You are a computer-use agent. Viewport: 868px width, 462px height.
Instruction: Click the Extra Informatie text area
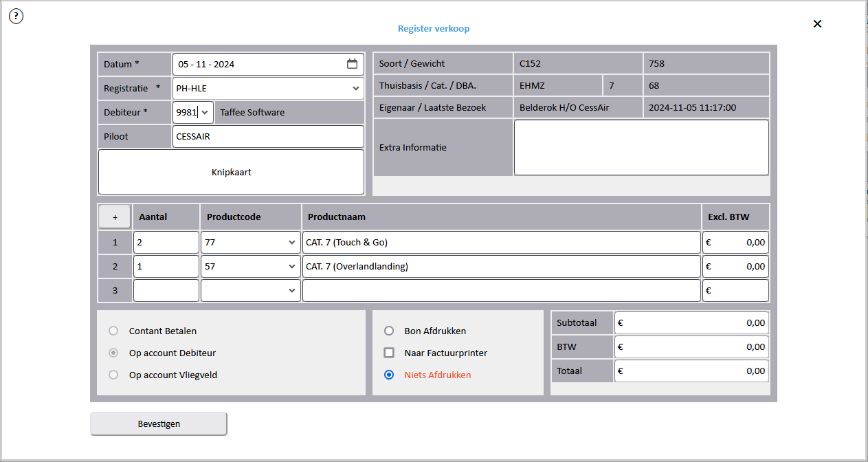[x=641, y=147]
